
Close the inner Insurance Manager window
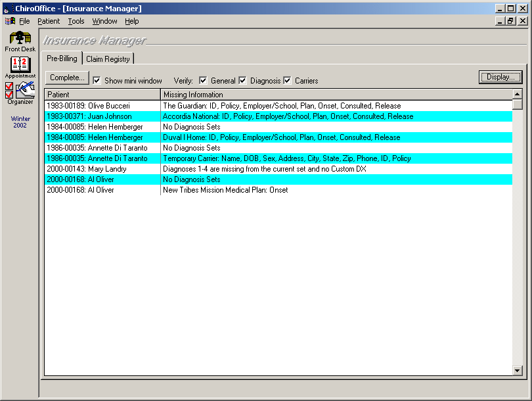point(523,21)
